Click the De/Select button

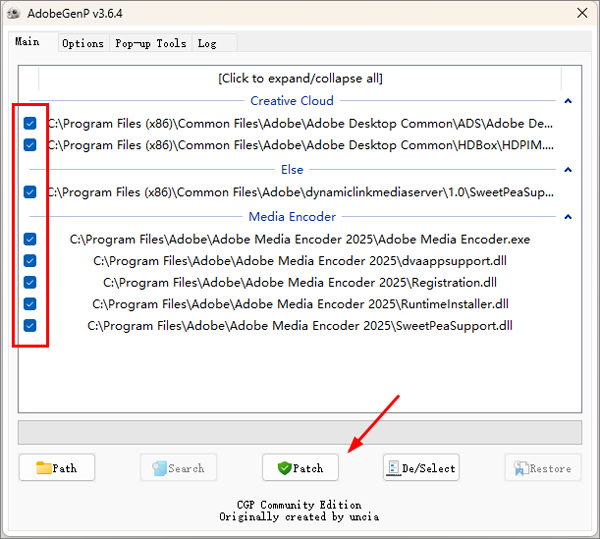coord(421,467)
